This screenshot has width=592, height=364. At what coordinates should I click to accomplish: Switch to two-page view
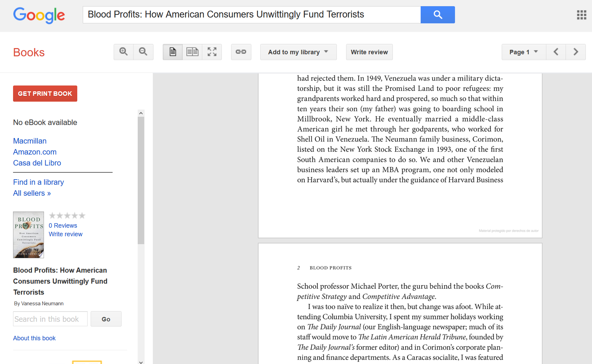point(192,52)
